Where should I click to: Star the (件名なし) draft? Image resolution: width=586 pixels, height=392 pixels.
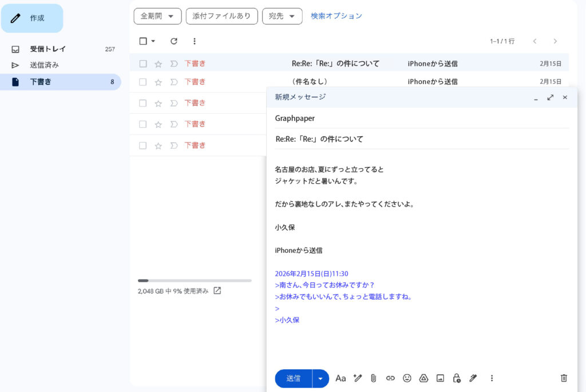click(x=158, y=82)
